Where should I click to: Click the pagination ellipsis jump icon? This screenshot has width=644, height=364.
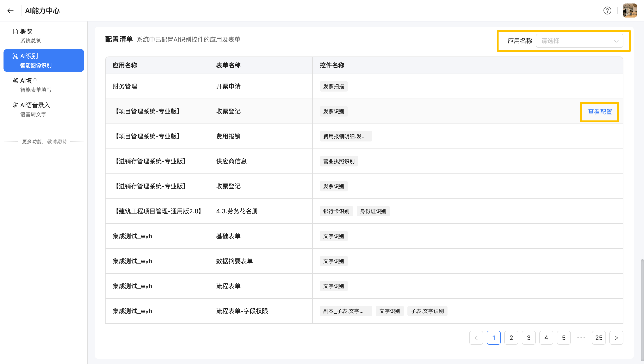point(581,338)
